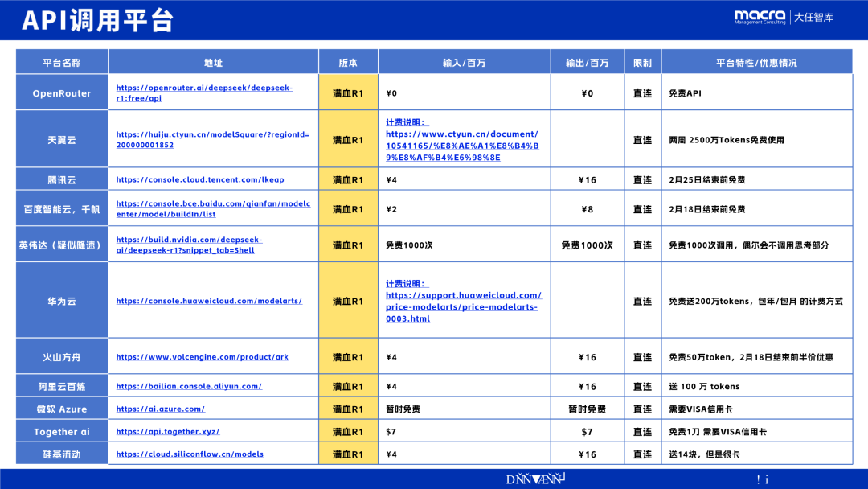868x489 pixels.
Task: Select the 限制 column header
Action: coord(643,63)
